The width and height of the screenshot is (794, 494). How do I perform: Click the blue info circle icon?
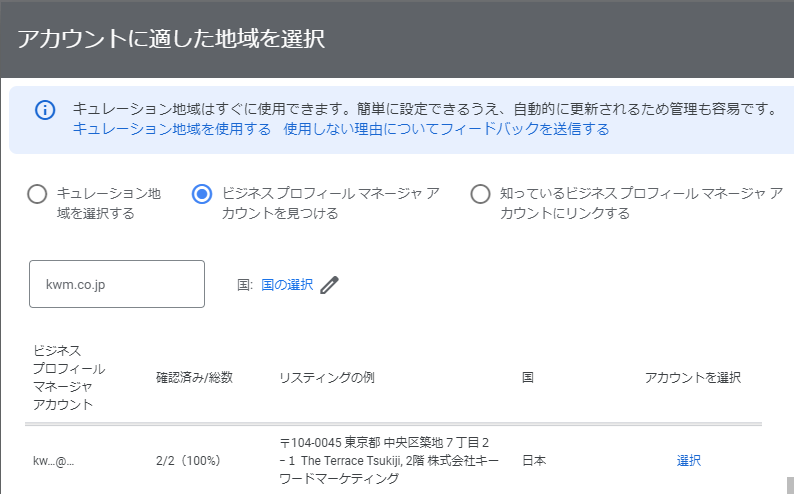tap(45, 110)
